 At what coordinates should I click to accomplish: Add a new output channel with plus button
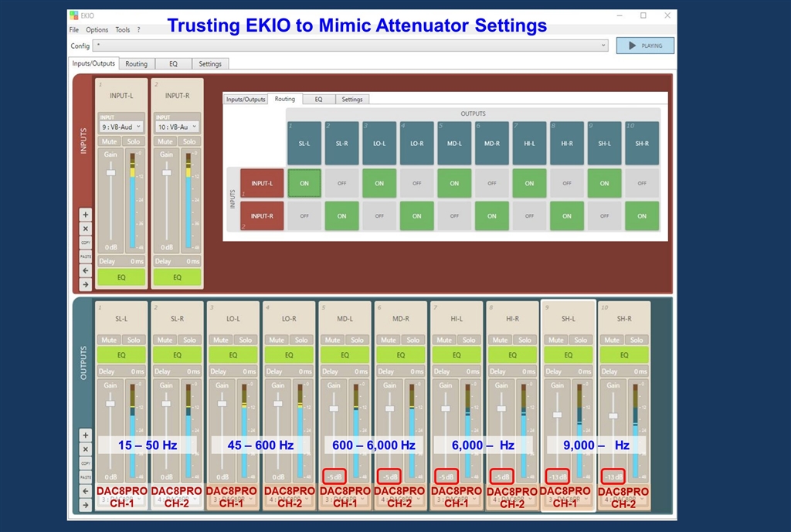click(85, 435)
